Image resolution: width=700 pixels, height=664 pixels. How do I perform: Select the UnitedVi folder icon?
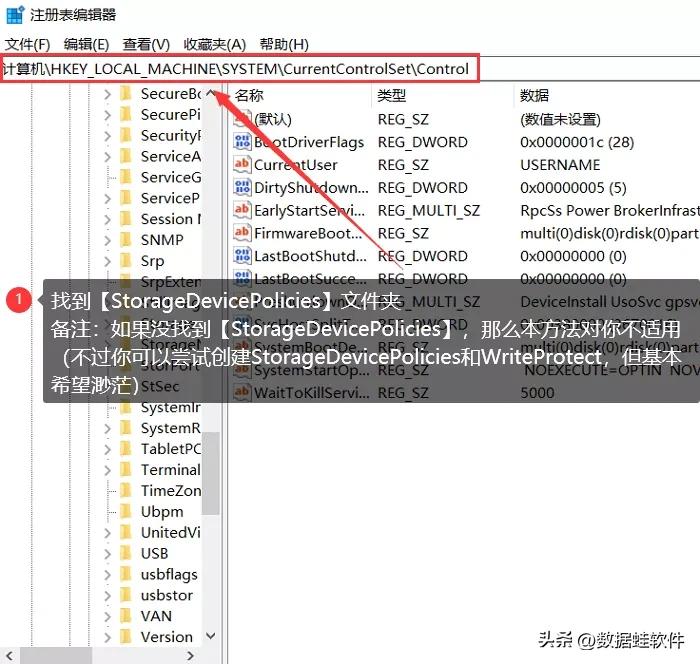[126, 532]
